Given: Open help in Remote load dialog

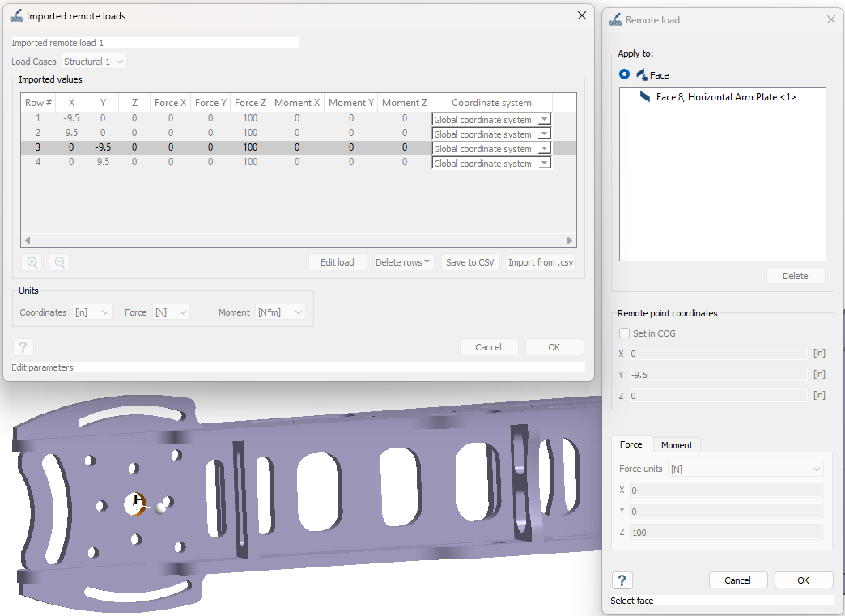Looking at the screenshot, I should [x=622, y=580].
